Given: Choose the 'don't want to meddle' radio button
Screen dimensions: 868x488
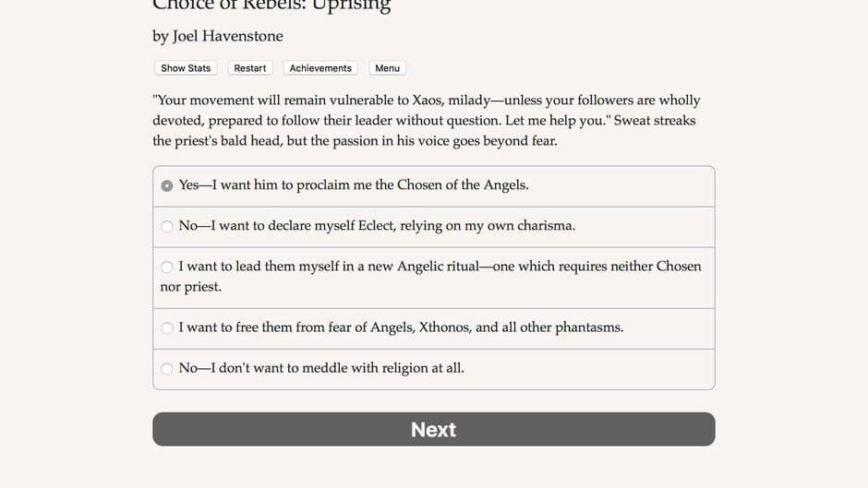Looking at the screenshot, I should tap(167, 368).
